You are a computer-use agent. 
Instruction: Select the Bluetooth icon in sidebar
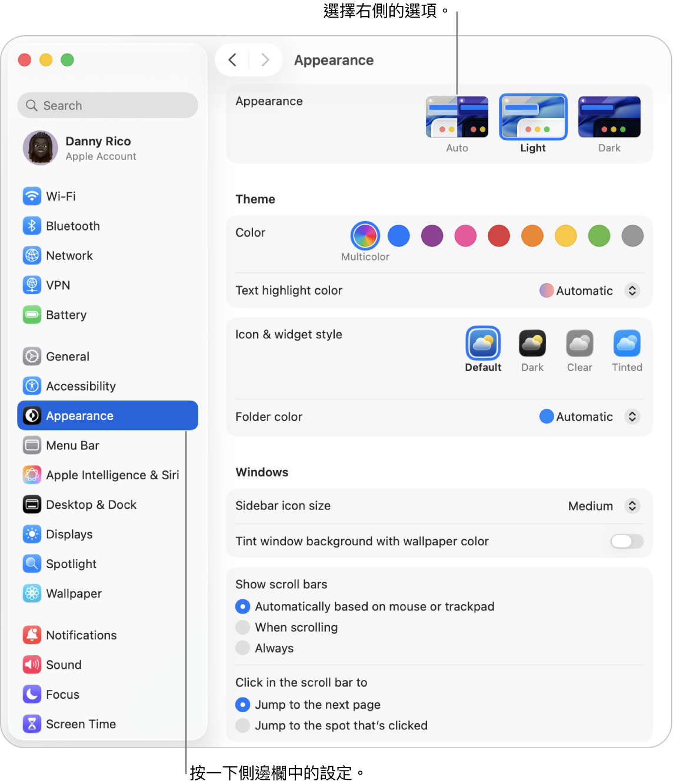coord(32,226)
